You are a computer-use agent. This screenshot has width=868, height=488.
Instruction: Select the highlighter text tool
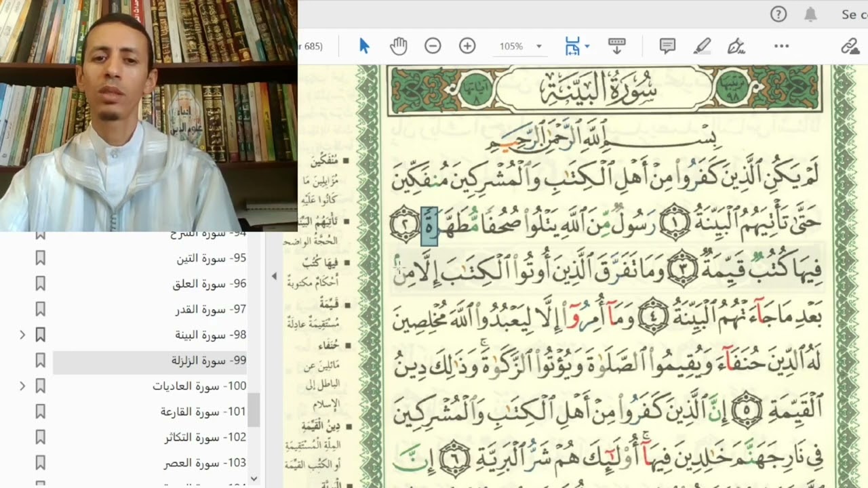pyautogui.click(x=703, y=46)
